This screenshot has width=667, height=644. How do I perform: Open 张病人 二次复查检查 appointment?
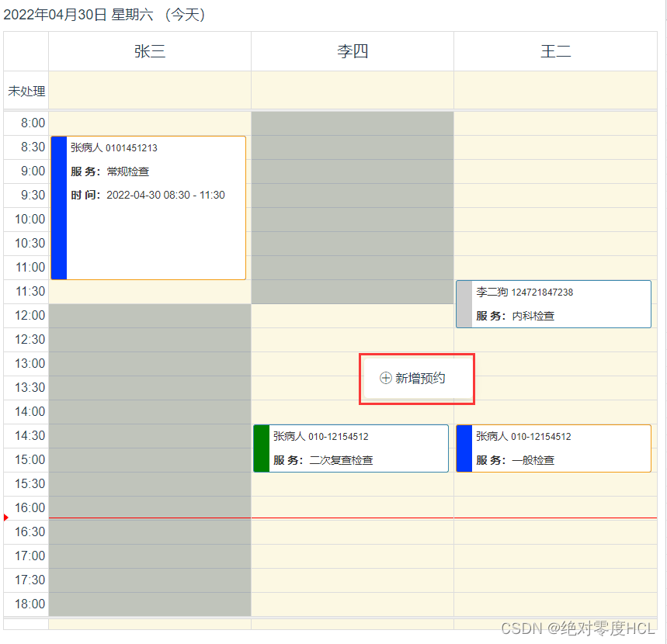point(351,448)
